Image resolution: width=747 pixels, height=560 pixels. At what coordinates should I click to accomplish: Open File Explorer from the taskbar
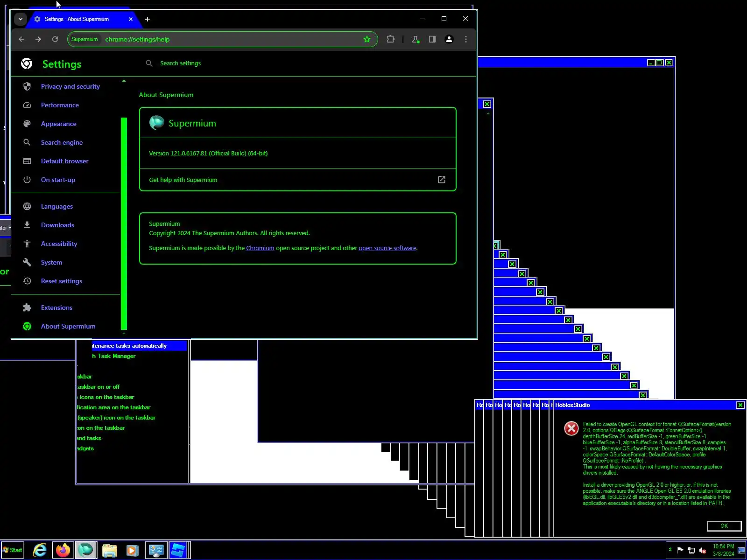[x=109, y=550]
